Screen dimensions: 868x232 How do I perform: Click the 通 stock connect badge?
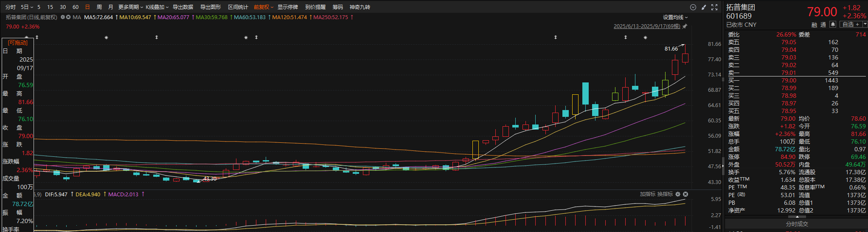(823, 25)
